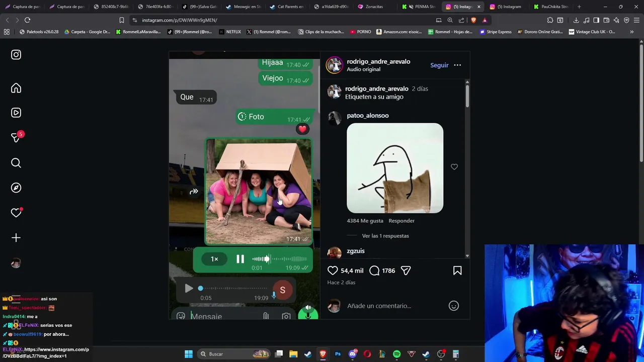Like the post with heart icon

click(x=333, y=270)
